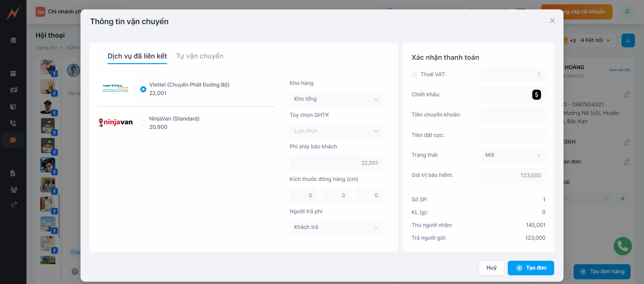The width and height of the screenshot is (644, 284).
Task: Open the document reports sidebar icon
Action: point(13,173)
